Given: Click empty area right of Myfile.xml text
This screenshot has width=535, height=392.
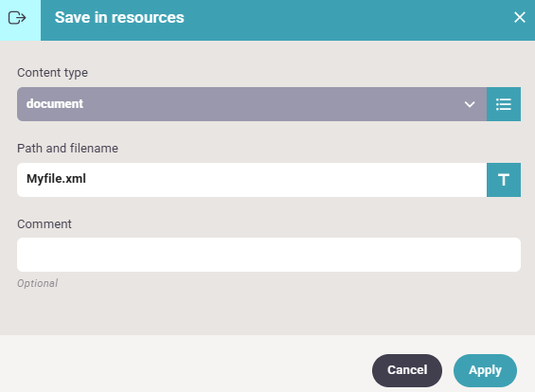Looking at the screenshot, I should point(287,180).
